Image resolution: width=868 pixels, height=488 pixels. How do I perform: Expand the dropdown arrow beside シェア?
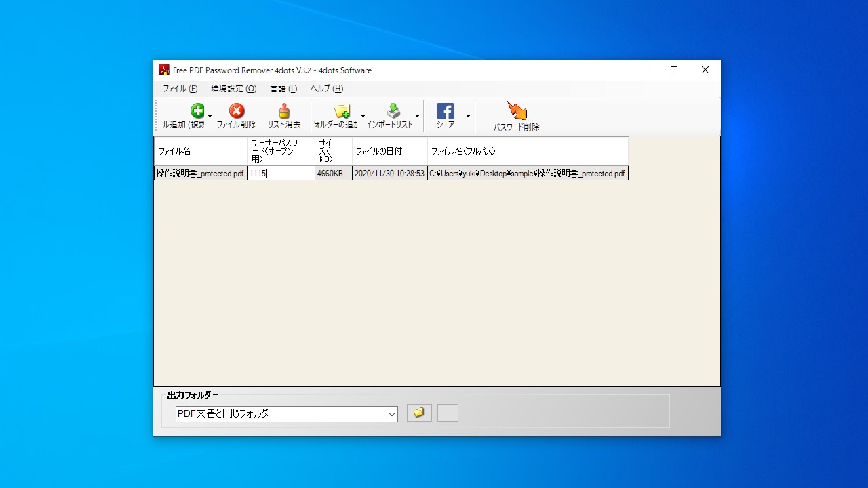point(468,117)
